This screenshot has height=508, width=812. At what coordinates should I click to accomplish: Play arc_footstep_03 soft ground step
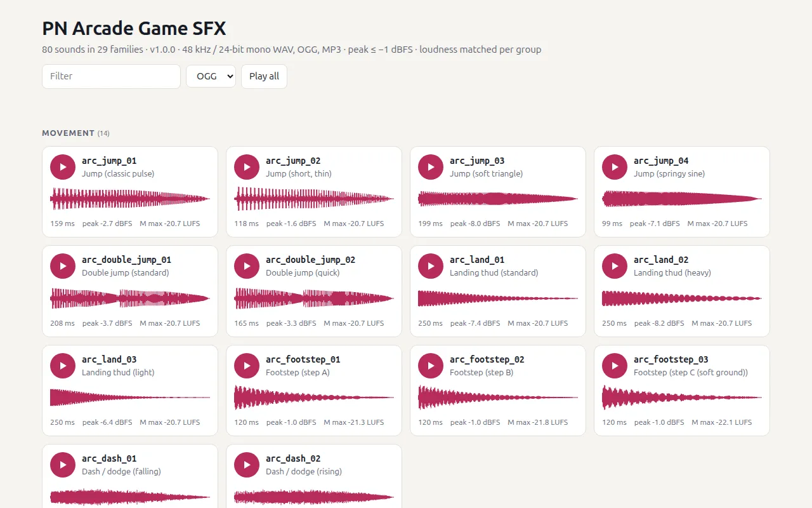coord(615,366)
